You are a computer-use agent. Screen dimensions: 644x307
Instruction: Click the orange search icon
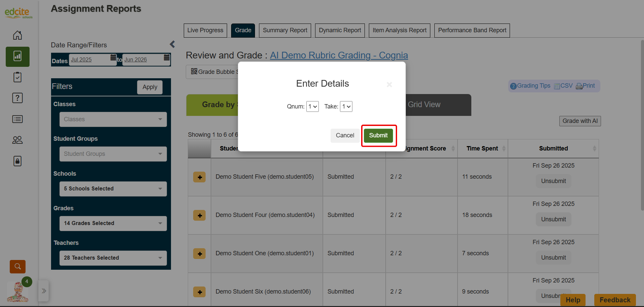click(x=17, y=267)
